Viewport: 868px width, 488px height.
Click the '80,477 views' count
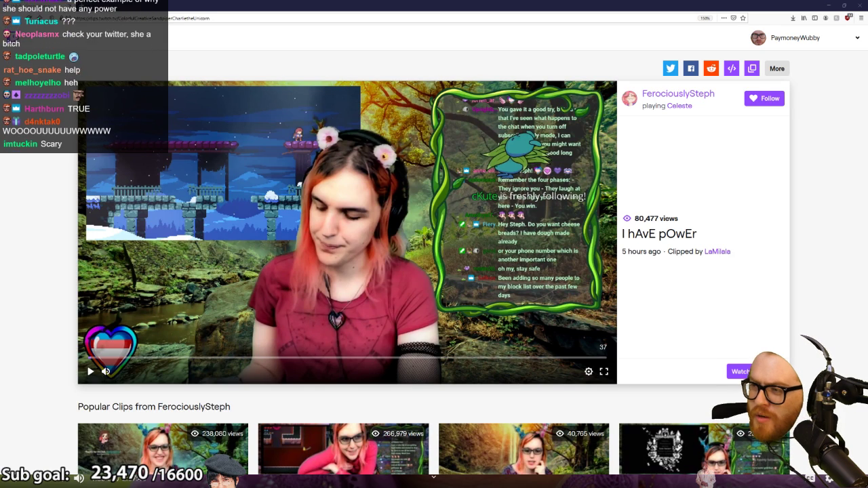point(656,218)
